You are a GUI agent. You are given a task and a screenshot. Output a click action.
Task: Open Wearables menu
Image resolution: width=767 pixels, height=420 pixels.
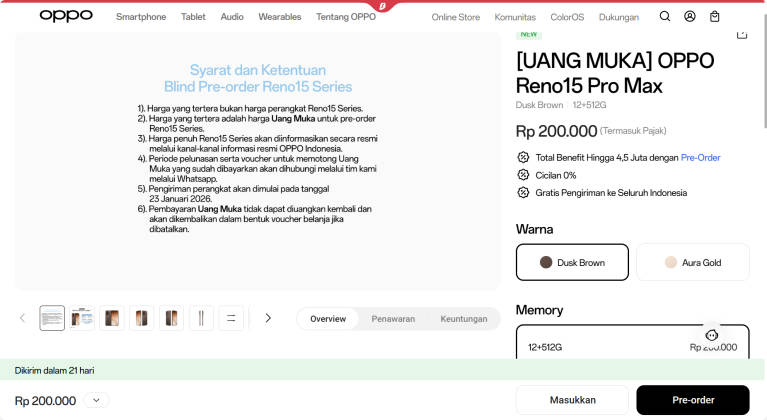(280, 17)
